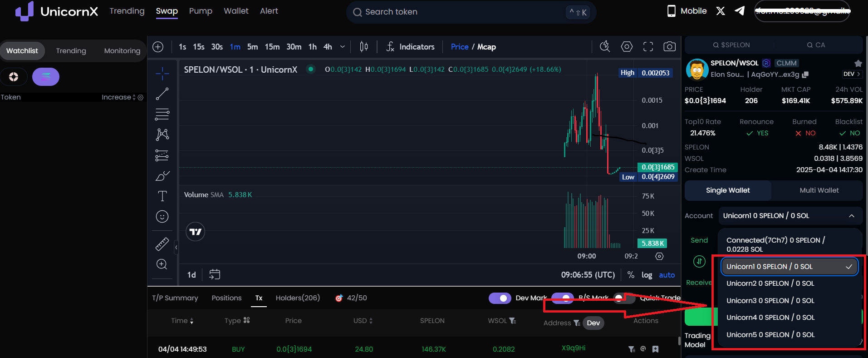Image resolution: width=868 pixels, height=358 pixels.
Task: Enable the Quick Trade switch
Action: pyautogui.click(x=624, y=298)
